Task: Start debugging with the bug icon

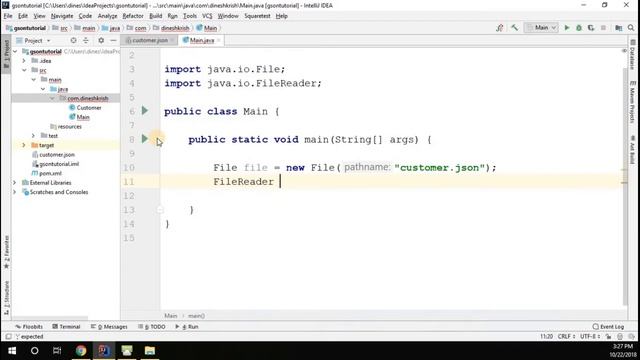Action: pos(579,28)
